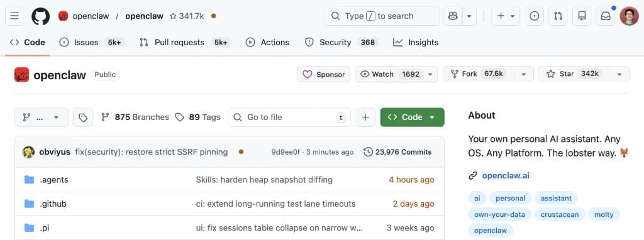Open the Actions tab

coord(267,42)
